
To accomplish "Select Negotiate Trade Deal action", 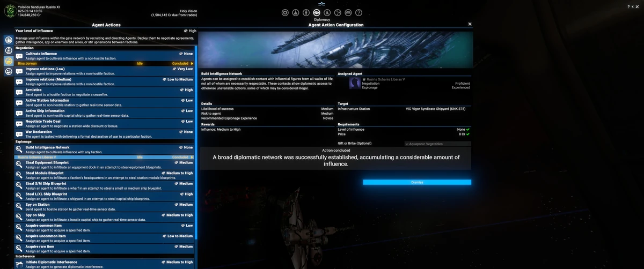I will (x=105, y=123).
